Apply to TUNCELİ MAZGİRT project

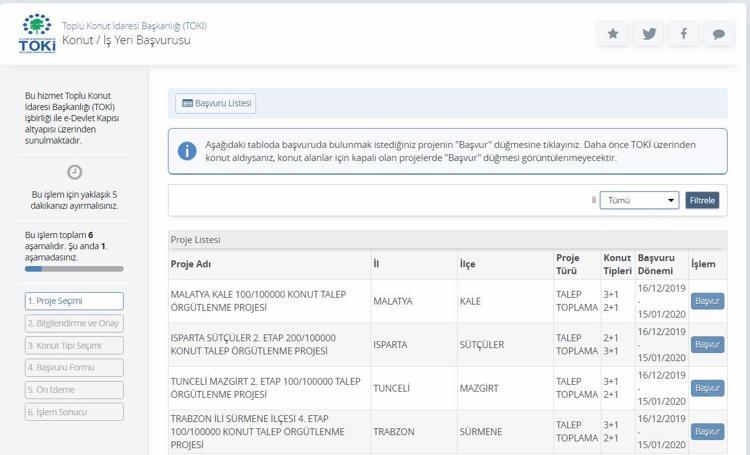(707, 388)
